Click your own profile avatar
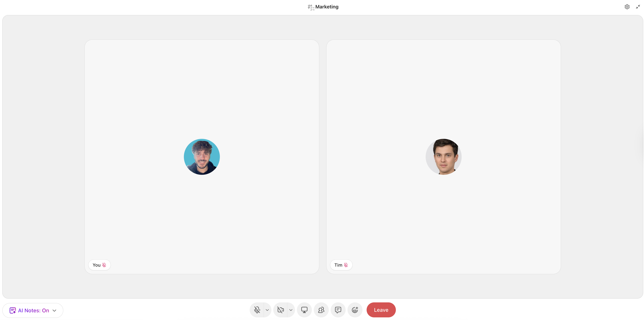This screenshot has height=320, width=644. (202, 157)
